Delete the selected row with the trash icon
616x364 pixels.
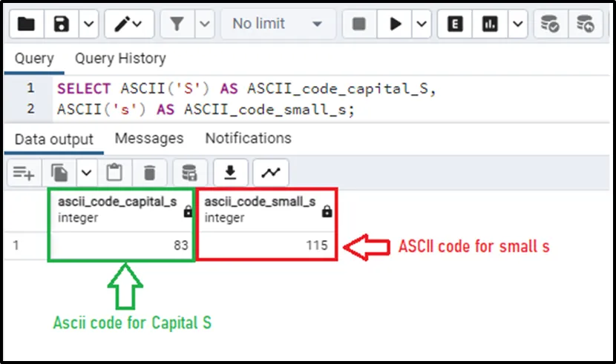(149, 173)
